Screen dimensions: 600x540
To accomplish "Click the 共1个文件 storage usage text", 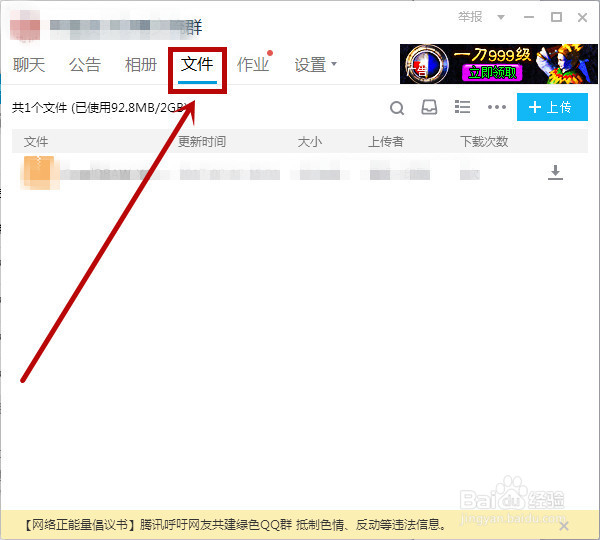I will tap(100, 108).
